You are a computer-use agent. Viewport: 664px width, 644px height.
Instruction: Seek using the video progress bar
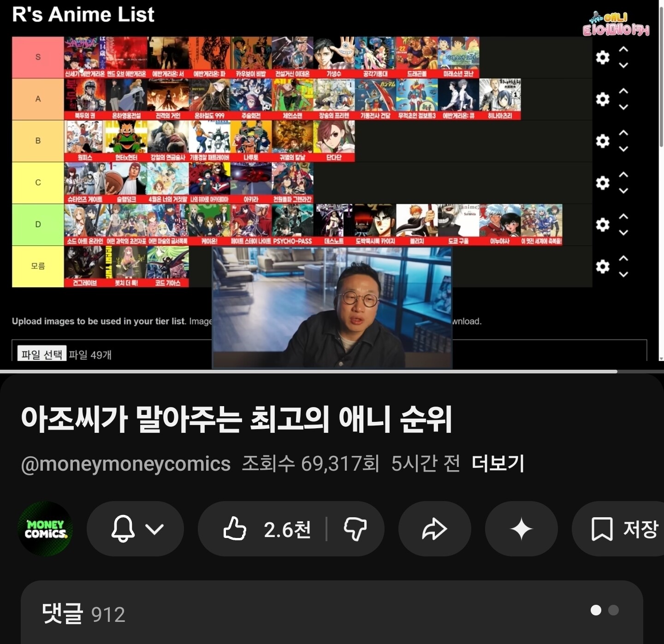[x=332, y=371]
